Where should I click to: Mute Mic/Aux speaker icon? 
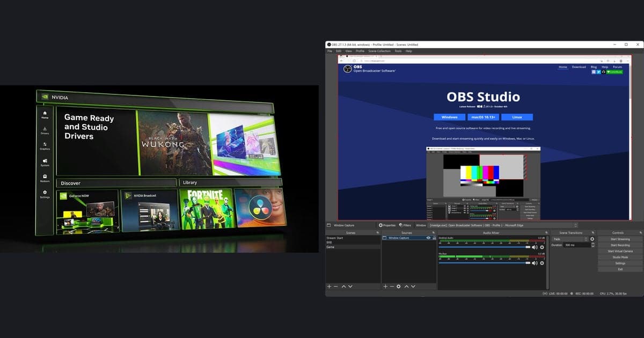535,263
